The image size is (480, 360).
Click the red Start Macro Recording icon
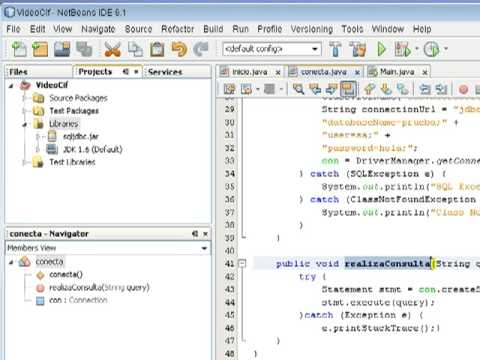tap(463, 89)
